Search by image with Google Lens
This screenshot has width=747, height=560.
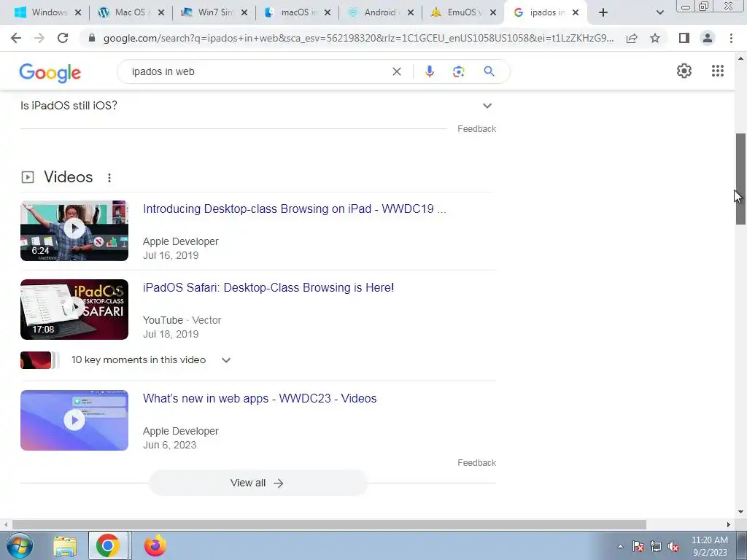pyautogui.click(x=458, y=71)
